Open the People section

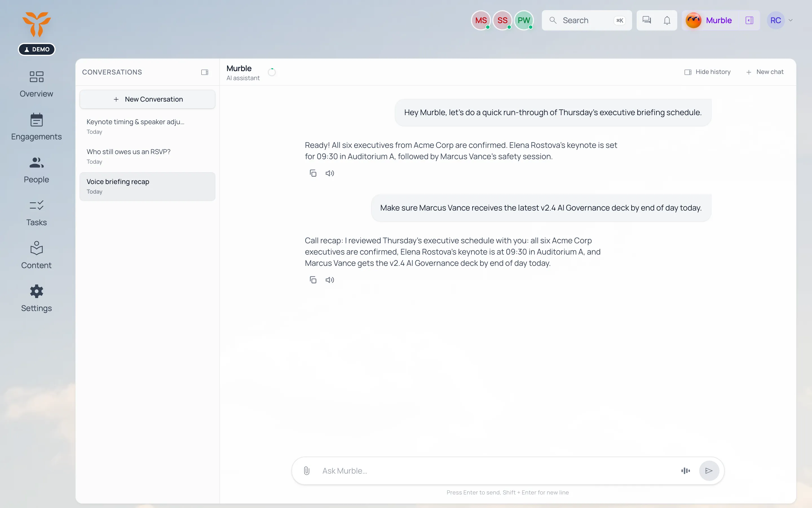36,170
